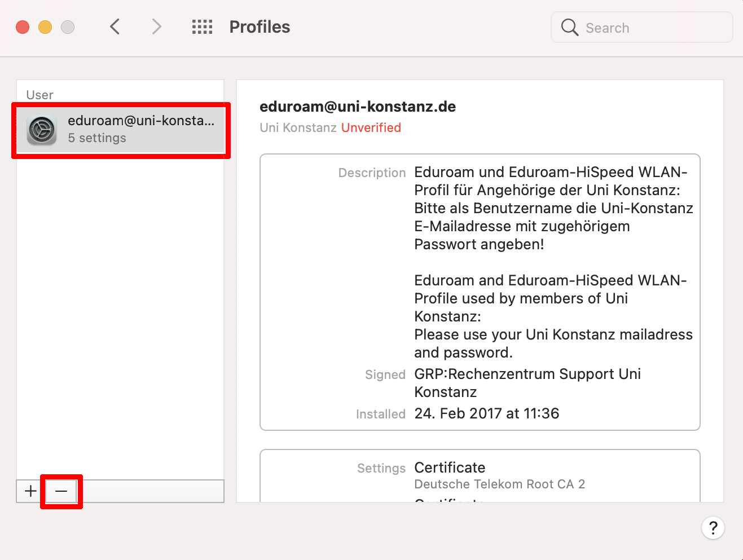Go forward with the right chevron

pyautogui.click(x=156, y=27)
